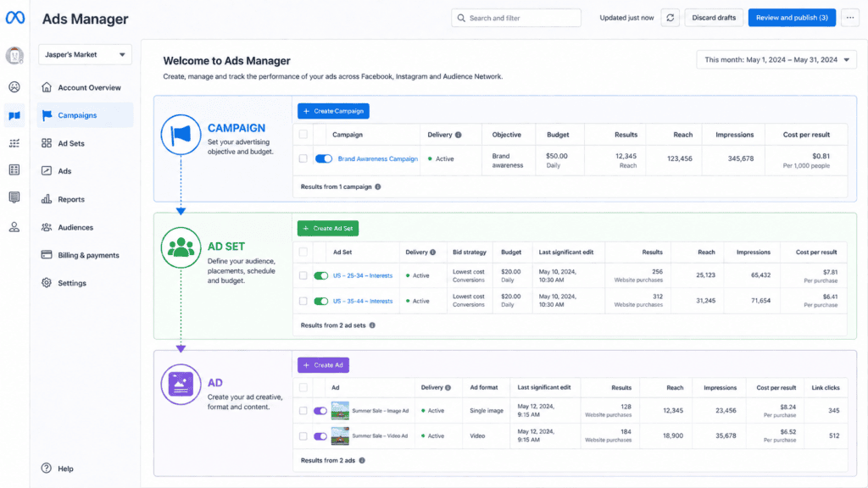Open Settings in sidebar

[x=86, y=283]
